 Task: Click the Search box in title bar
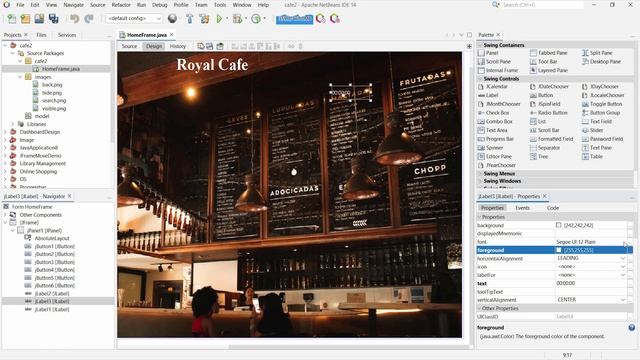[542, 5]
